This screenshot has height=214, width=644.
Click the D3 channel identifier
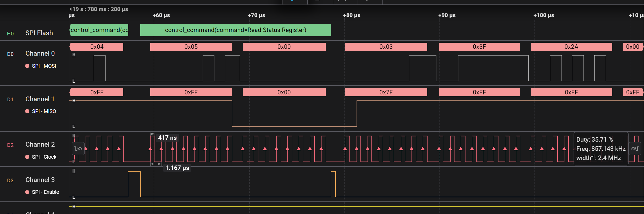10,180
